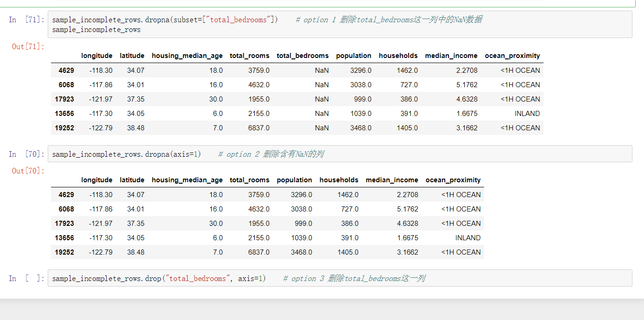Select row index 17923 in Out[71]
This screenshot has width=644, height=320.
[x=65, y=99]
